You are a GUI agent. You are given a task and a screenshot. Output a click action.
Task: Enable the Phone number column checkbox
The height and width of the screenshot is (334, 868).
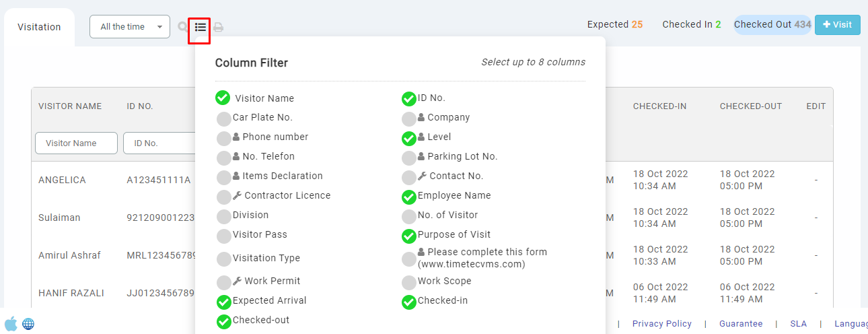(x=224, y=139)
